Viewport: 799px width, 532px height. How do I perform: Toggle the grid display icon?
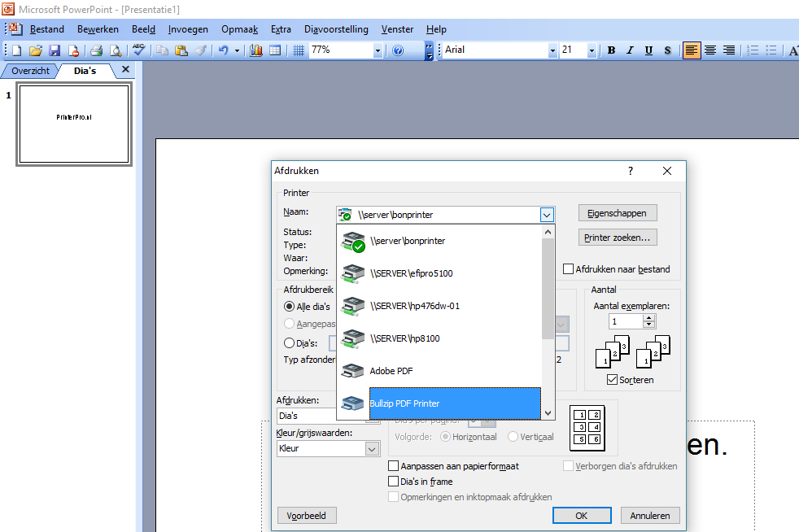[299, 50]
